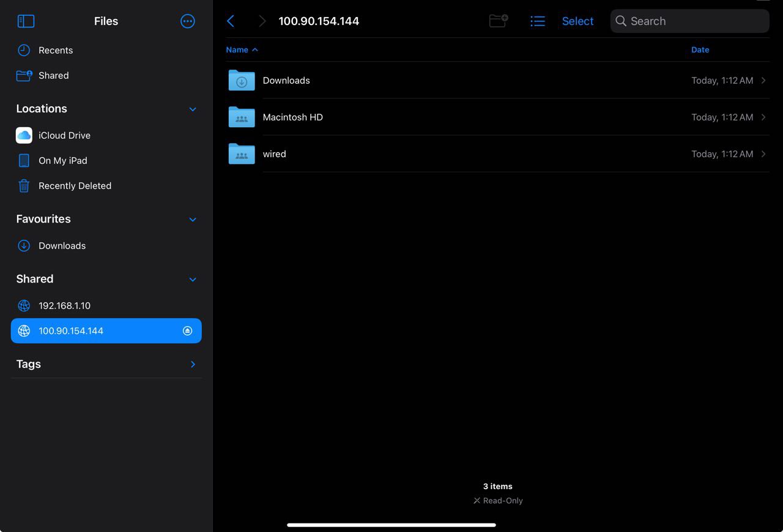Viewport: 783px width, 532px height.
Task: Click the On My iPad device icon
Action: (x=24, y=161)
